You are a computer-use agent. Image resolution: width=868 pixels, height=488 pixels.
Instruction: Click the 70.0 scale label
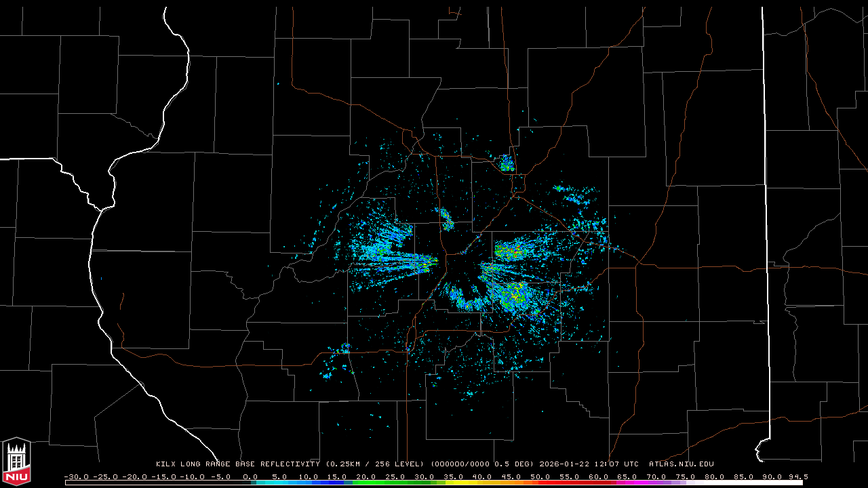656,477
